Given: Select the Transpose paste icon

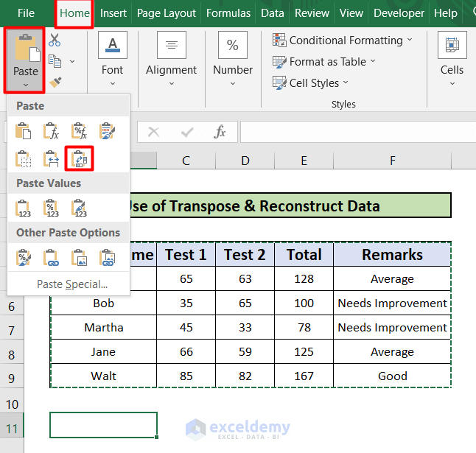Looking at the screenshot, I should coord(80,158).
